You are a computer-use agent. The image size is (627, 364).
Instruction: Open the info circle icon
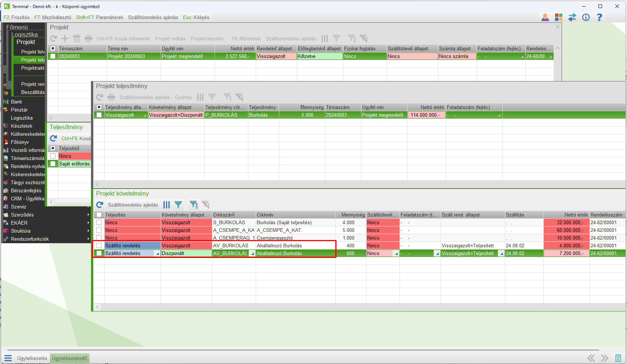coord(586,17)
